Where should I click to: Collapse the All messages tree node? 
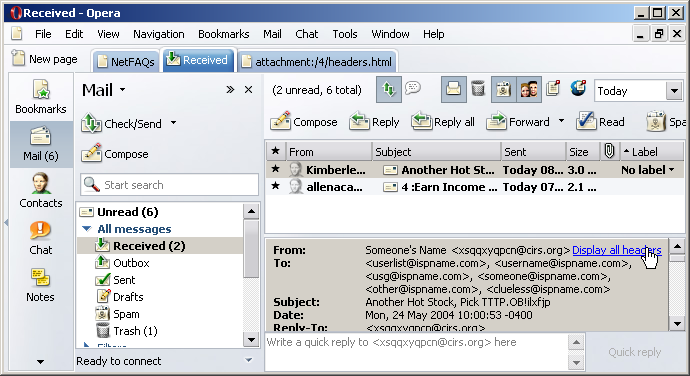pyautogui.click(x=87, y=229)
